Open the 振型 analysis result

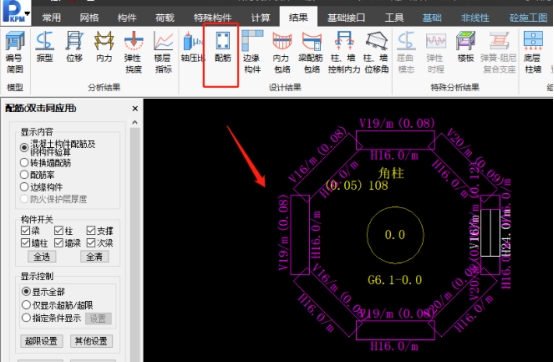pyautogui.click(x=45, y=47)
